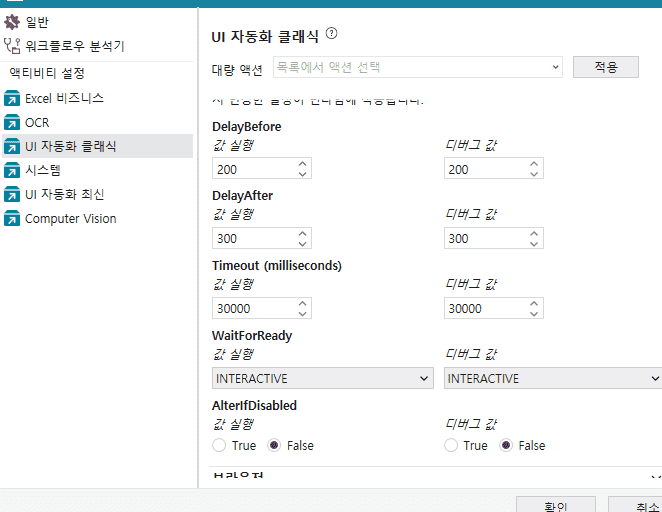
Task: Click the arrow icon beside Excel 비즈니스
Action: (12, 99)
